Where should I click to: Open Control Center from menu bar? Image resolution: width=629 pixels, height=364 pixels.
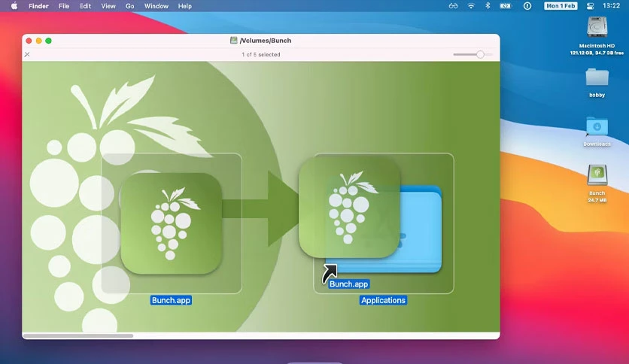(590, 6)
